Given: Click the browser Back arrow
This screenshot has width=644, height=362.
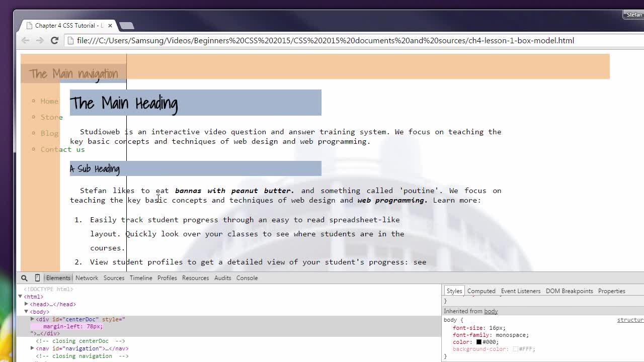Looking at the screenshot, I should tap(26, 40).
